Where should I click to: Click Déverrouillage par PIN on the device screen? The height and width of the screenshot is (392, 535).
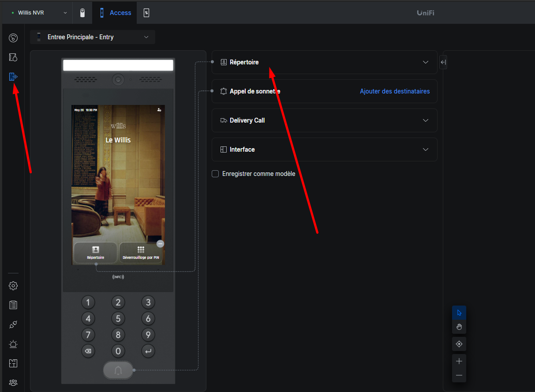click(x=141, y=253)
